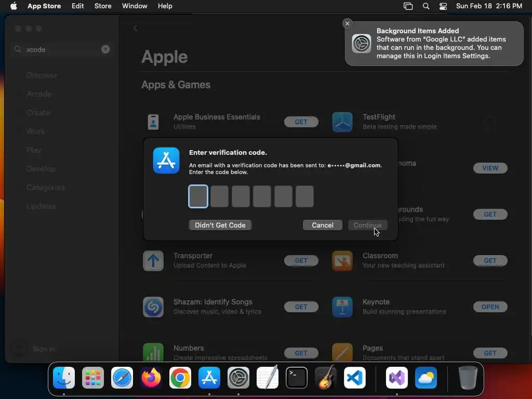The height and width of the screenshot is (399, 532).
Task: Go to Updates in sidebar
Action: coord(42,206)
